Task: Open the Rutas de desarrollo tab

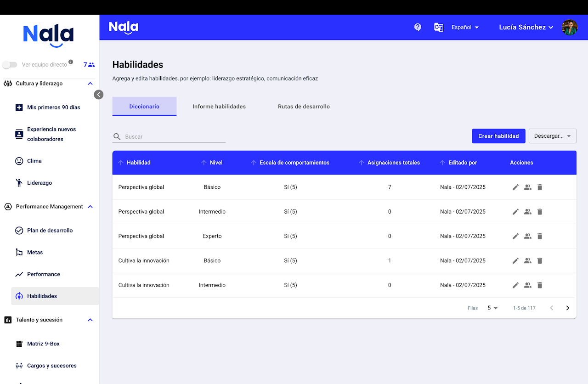Action: [304, 107]
